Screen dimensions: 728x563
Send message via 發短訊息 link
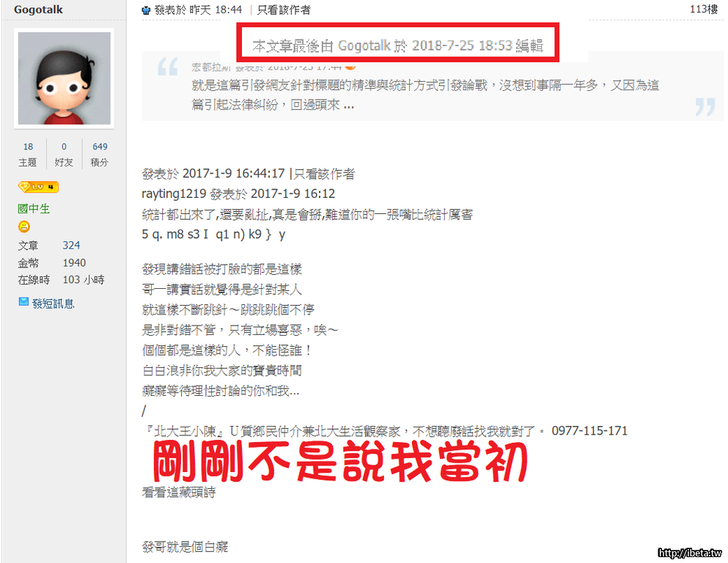[53, 303]
